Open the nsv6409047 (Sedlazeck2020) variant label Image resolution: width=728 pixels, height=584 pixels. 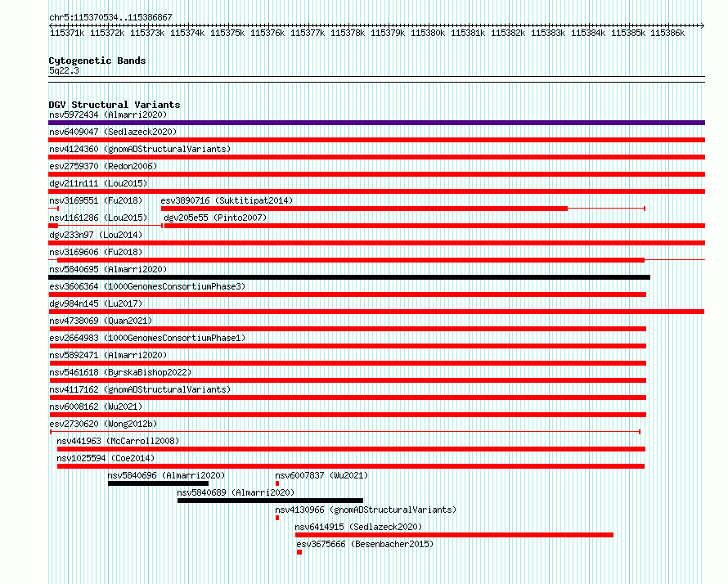tap(113, 132)
